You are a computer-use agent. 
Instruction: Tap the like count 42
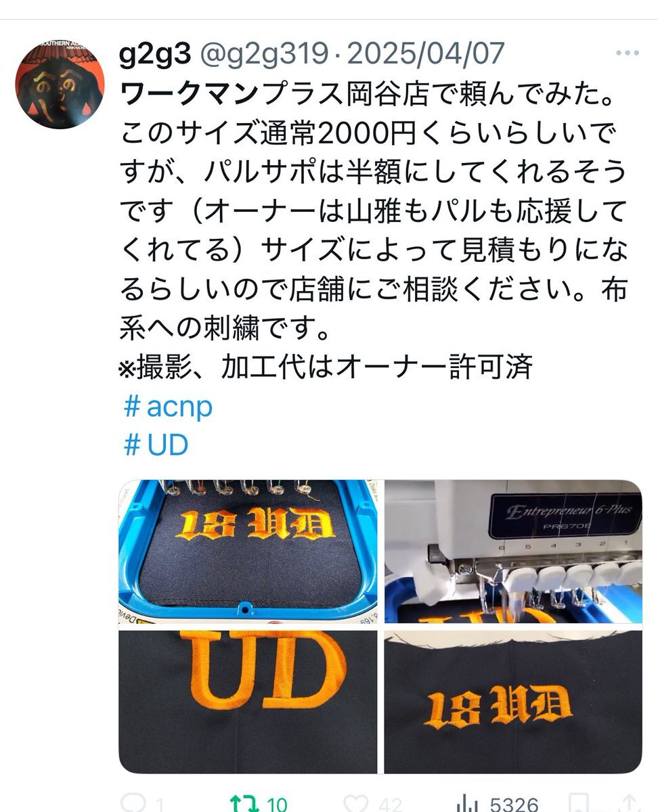[x=390, y=805]
